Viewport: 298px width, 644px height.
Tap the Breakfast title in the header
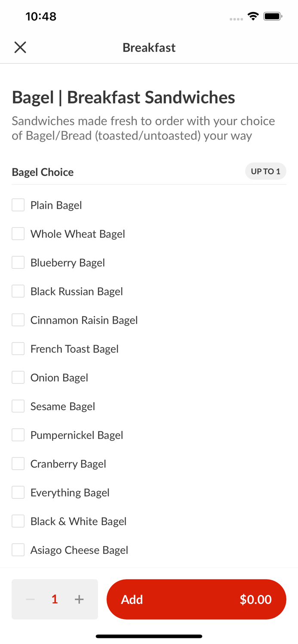[x=149, y=47]
